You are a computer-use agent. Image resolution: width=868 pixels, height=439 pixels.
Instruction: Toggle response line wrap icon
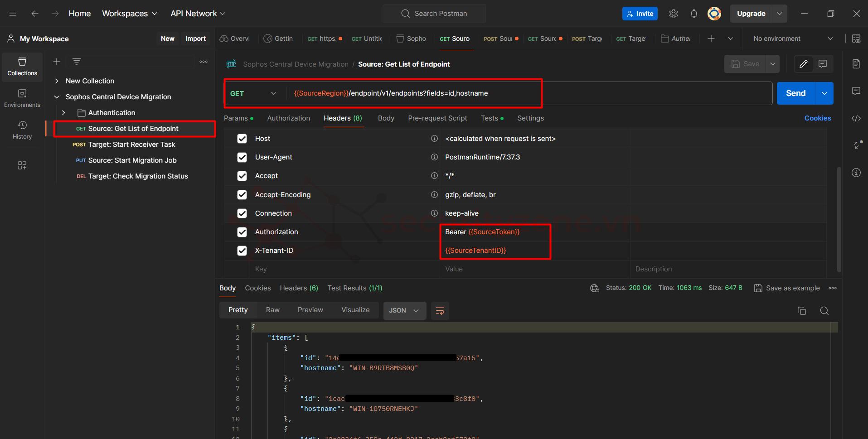(x=440, y=311)
